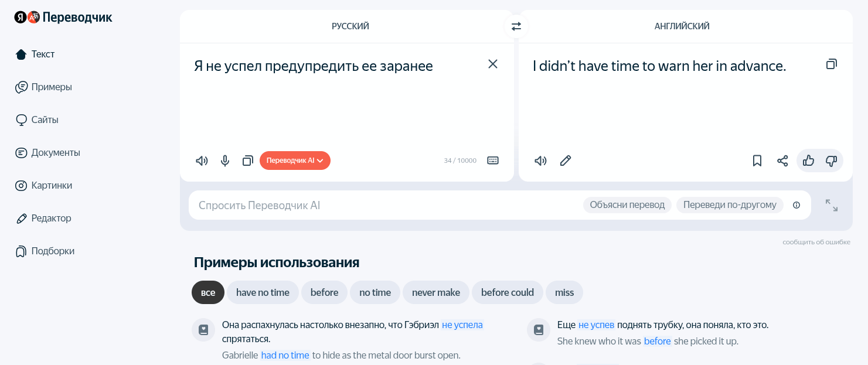Click Переведи по-другому suggestion

[x=730, y=205]
